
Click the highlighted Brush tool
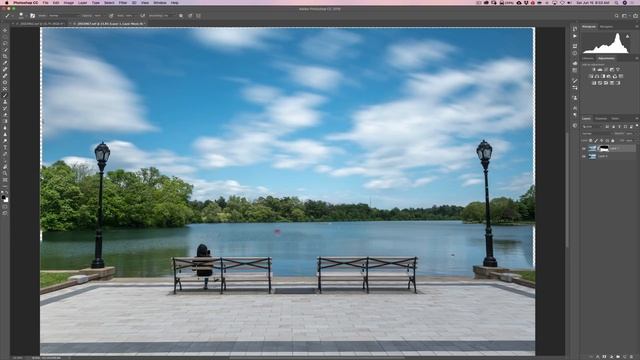[5, 95]
